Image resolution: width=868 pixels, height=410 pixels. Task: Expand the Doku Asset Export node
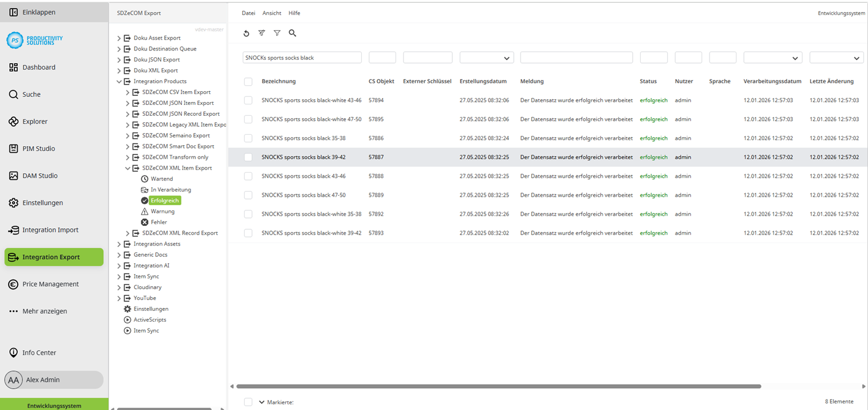click(119, 38)
